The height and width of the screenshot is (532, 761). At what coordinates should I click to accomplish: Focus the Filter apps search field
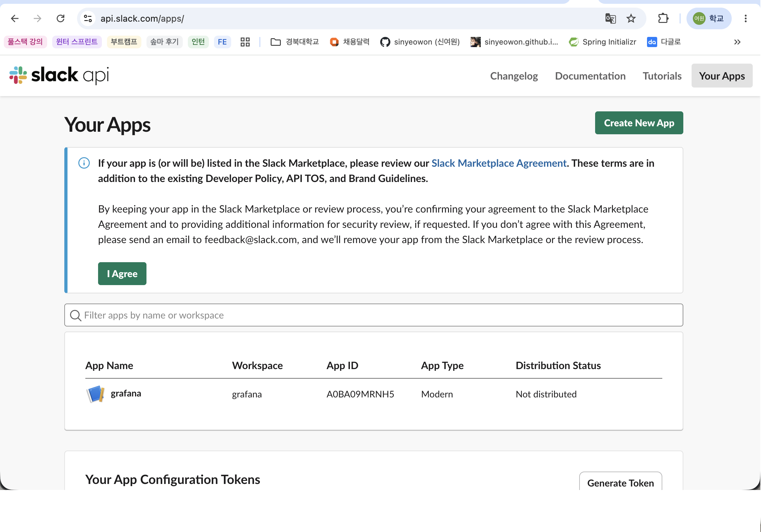tap(373, 315)
